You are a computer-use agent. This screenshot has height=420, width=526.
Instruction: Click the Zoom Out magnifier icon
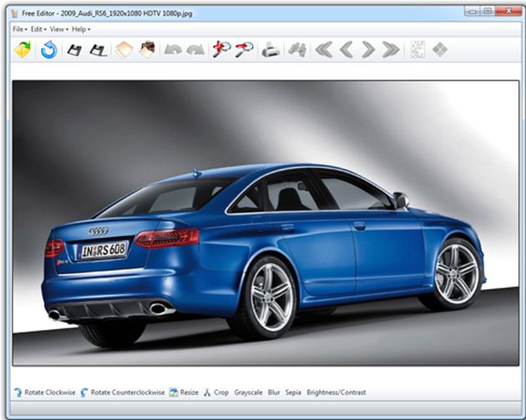[x=244, y=49]
